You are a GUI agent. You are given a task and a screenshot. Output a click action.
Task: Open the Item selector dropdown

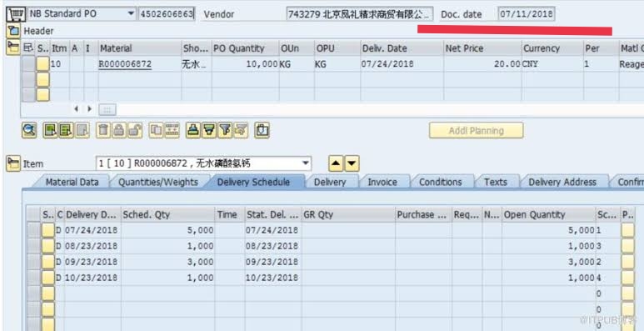click(306, 163)
